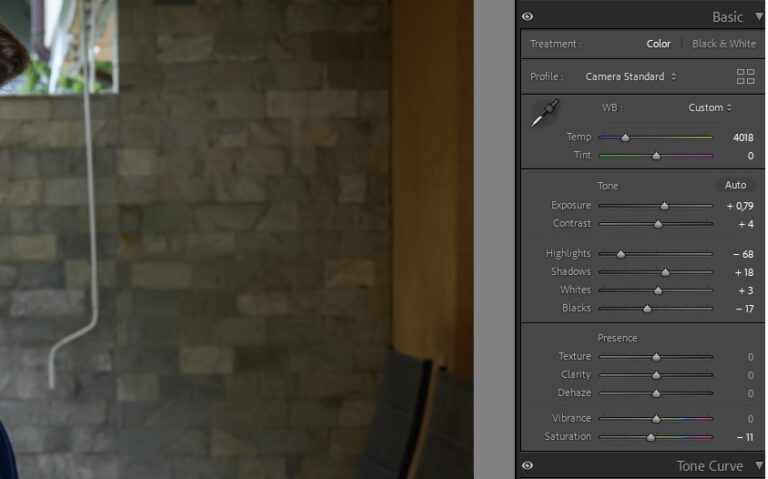Click the Texture slider handle
The image size is (768, 479).
[x=656, y=357]
